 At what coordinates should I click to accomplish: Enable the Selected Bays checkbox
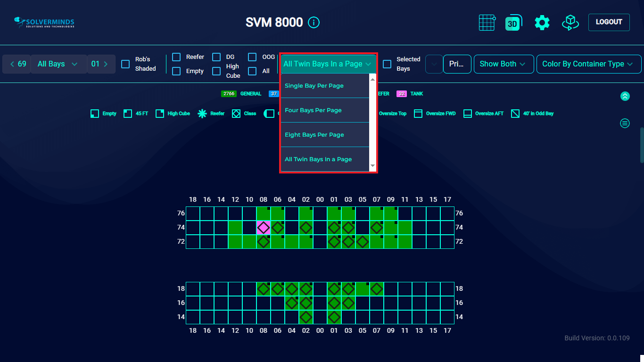[387, 64]
